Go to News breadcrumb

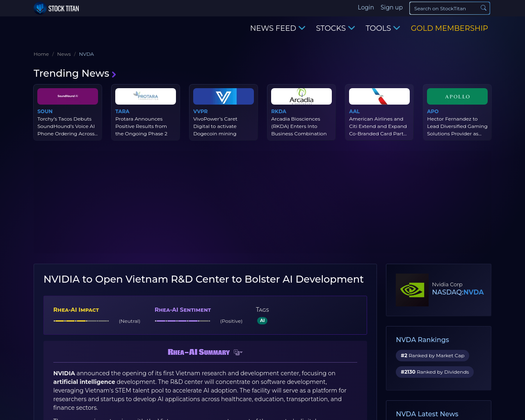coord(64,54)
